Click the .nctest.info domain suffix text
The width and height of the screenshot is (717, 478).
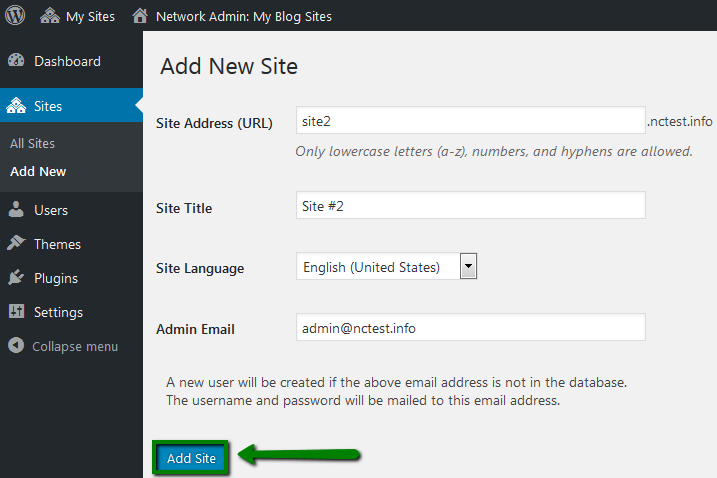tap(680, 121)
